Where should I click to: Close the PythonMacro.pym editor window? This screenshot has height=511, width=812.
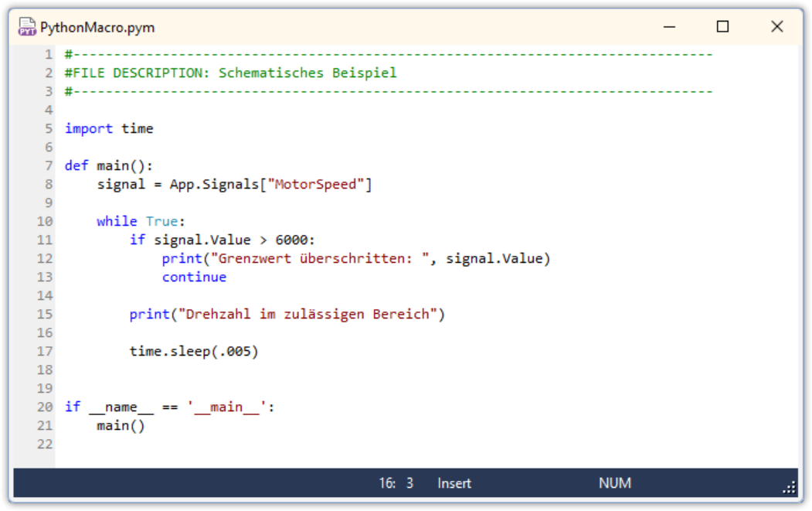pyautogui.click(x=776, y=26)
